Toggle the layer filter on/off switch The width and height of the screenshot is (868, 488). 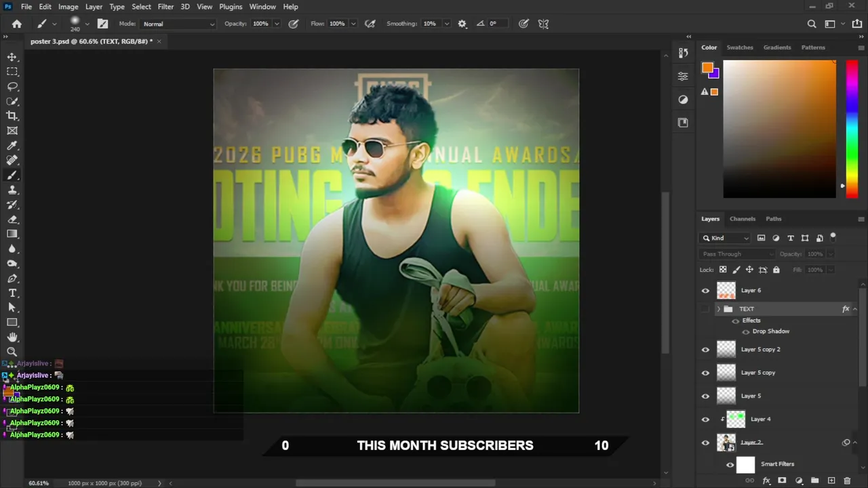click(833, 237)
